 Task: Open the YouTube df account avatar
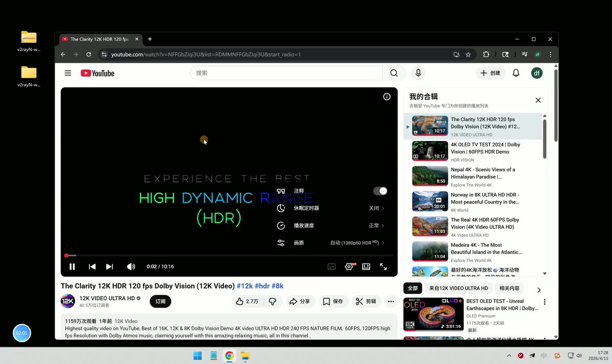click(537, 73)
